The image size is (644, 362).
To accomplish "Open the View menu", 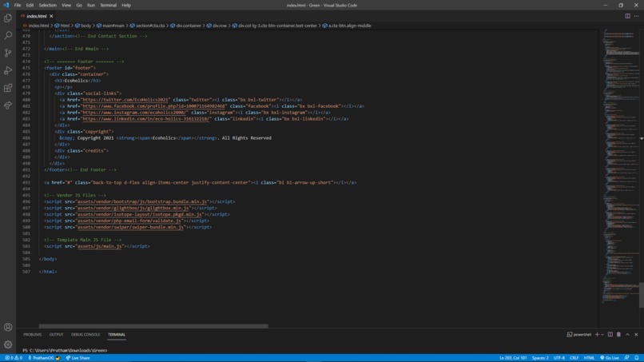I will (x=66, y=6).
